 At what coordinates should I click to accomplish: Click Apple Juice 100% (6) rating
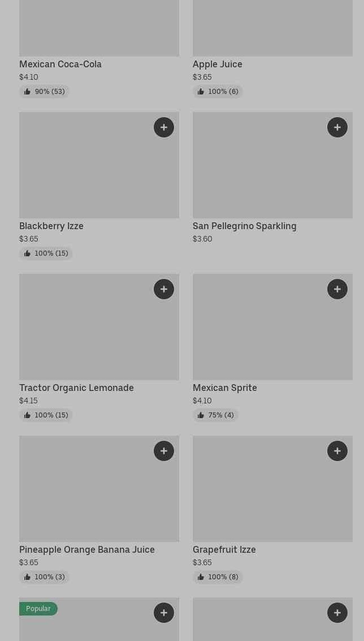point(218,92)
